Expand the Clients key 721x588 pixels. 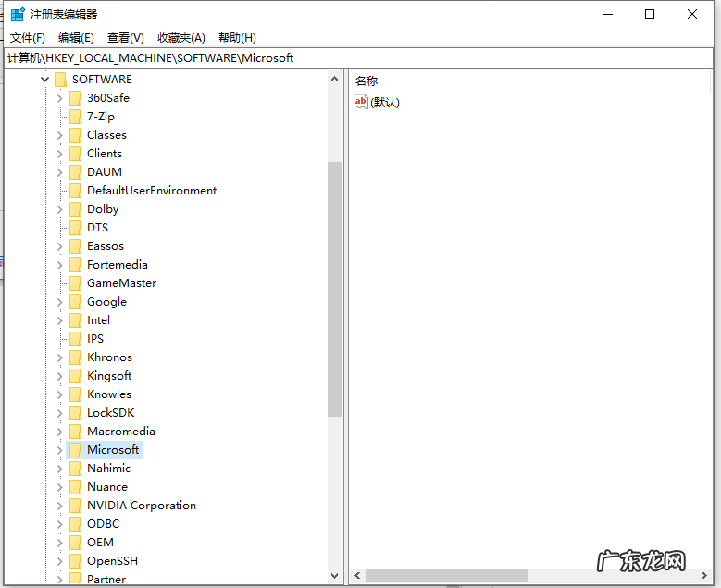pos(59,154)
